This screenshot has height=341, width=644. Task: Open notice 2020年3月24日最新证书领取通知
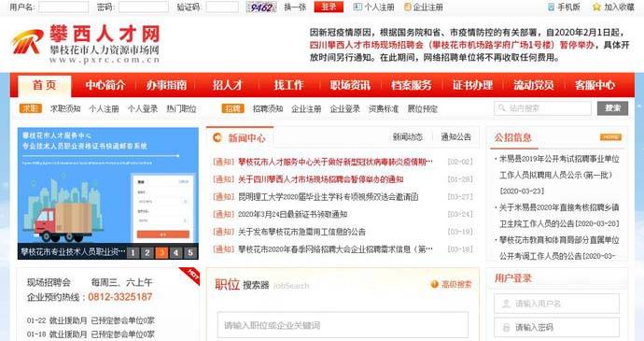click(x=293, y=214)
